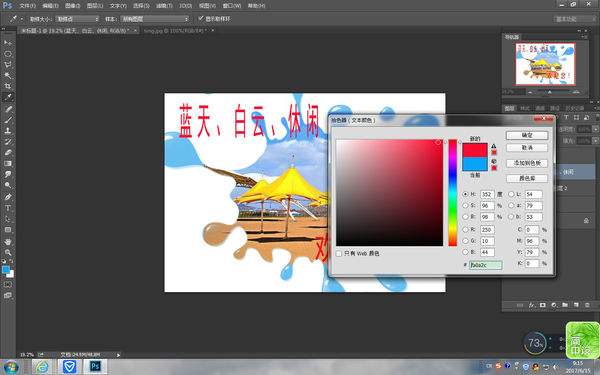Viewport: 600px width, 375px height.
Task: Select the Pen tool
Action: coord(8,197)
